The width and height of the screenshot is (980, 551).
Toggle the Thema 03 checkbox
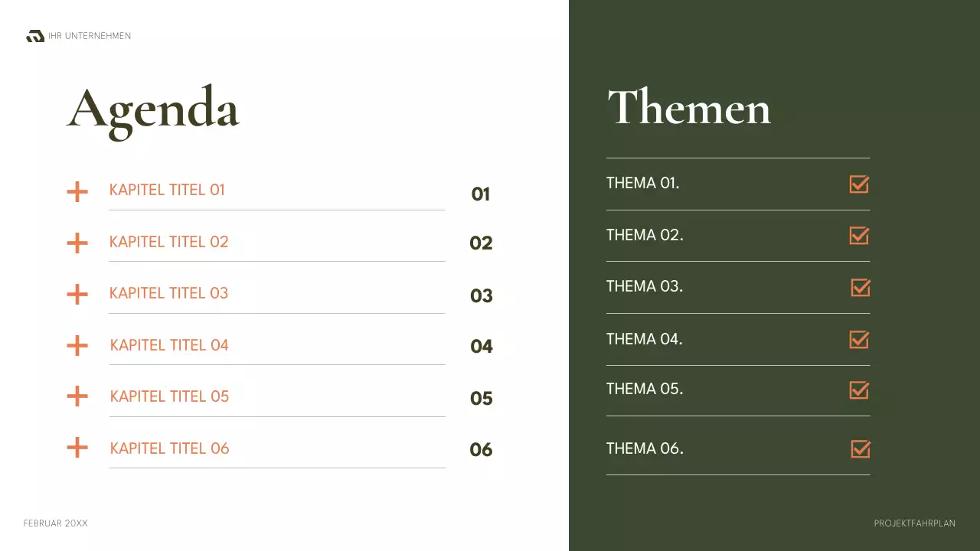point(861,288)
